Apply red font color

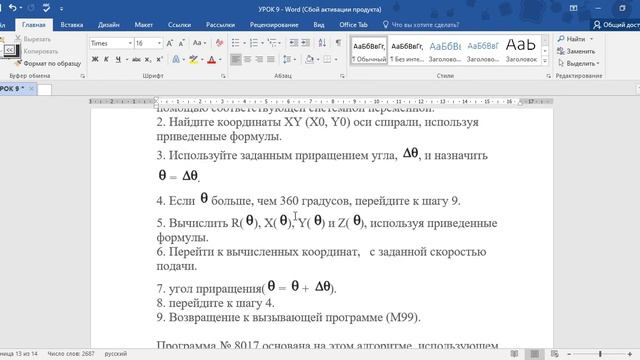[211, 60]
